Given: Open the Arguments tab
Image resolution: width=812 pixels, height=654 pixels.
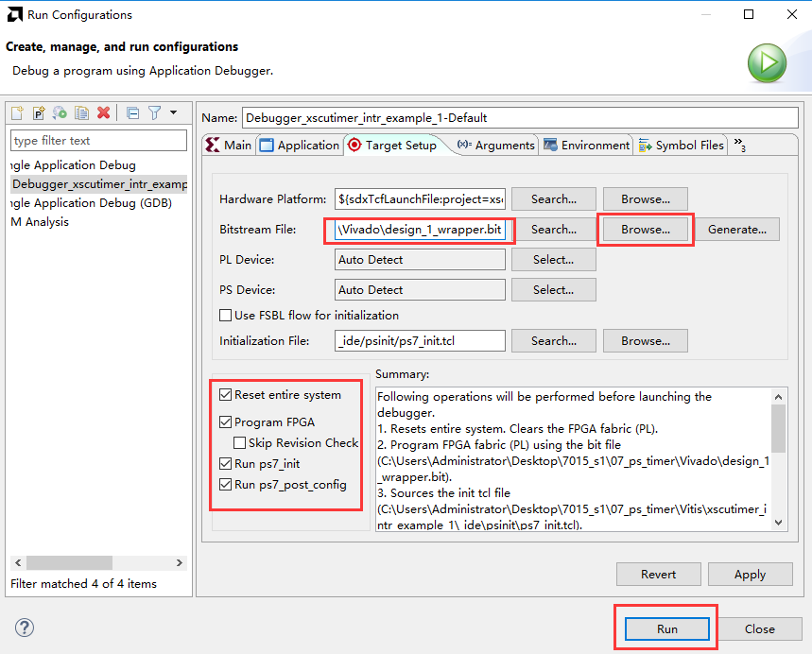Looking at the screenshot, I should coord(496,145).
